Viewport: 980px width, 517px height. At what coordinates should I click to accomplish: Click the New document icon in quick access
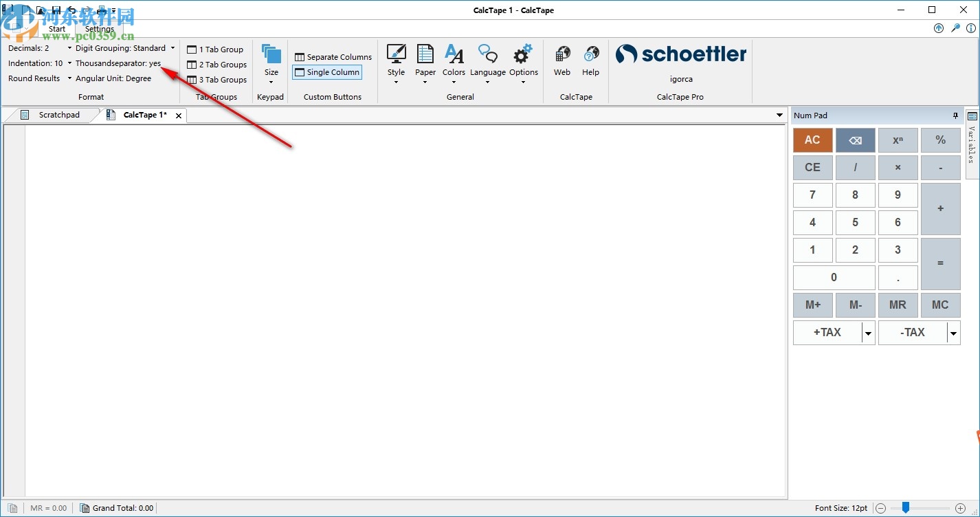pos(26,10)
